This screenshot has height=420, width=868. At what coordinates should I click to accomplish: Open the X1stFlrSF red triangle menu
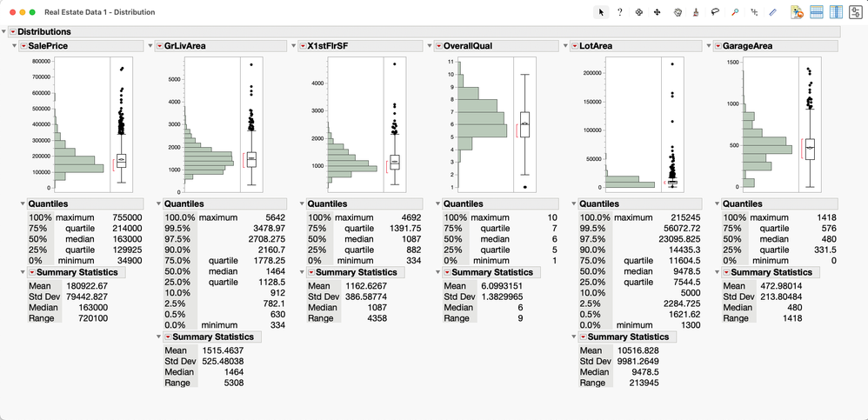coord(303,46)
